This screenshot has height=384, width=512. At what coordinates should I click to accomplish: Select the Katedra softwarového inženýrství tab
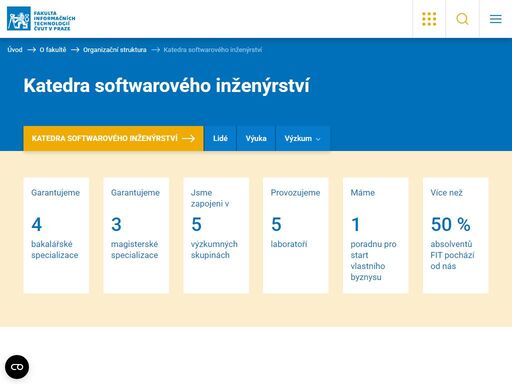point(113,138)
